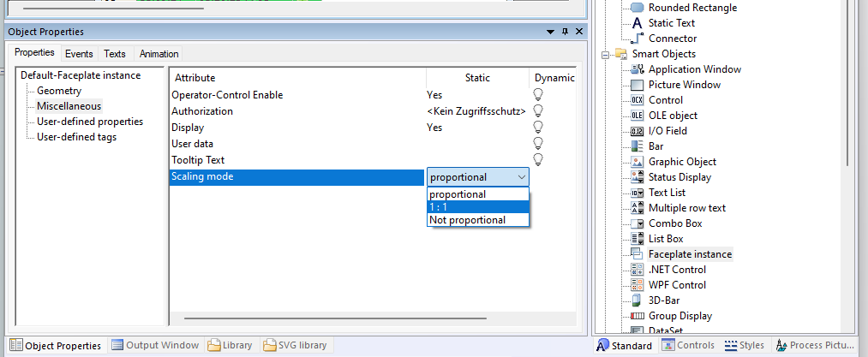
Task: Select User-defined properties group
Action: (90, 122)
